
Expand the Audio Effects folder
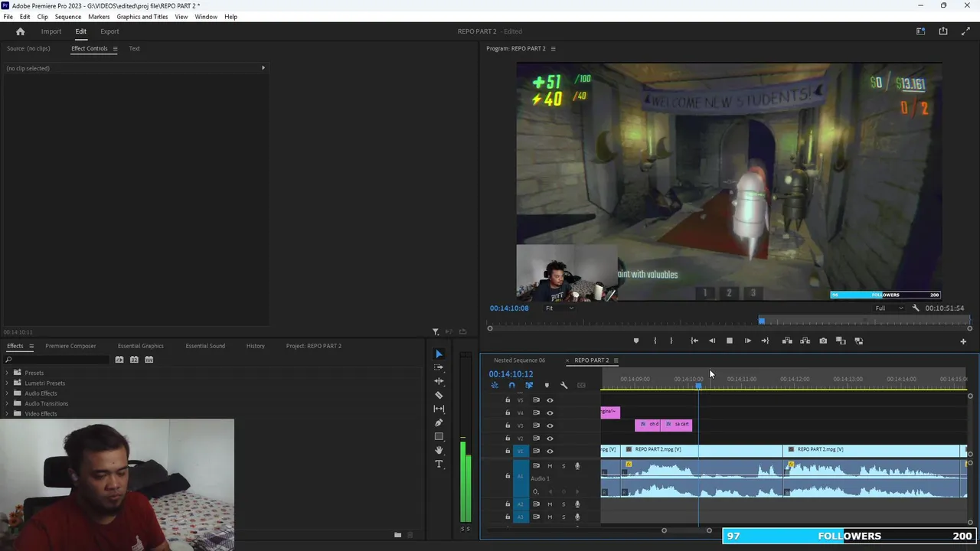7,393
